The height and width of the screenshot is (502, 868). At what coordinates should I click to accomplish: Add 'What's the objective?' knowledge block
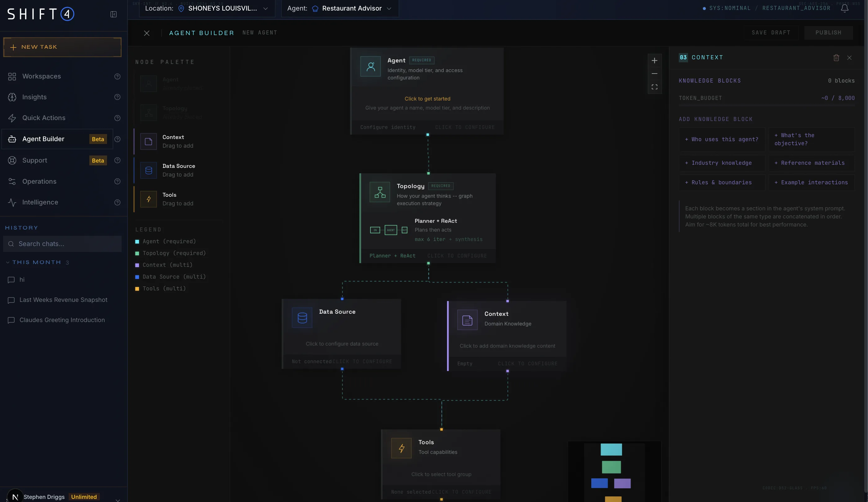coord(811,140)
